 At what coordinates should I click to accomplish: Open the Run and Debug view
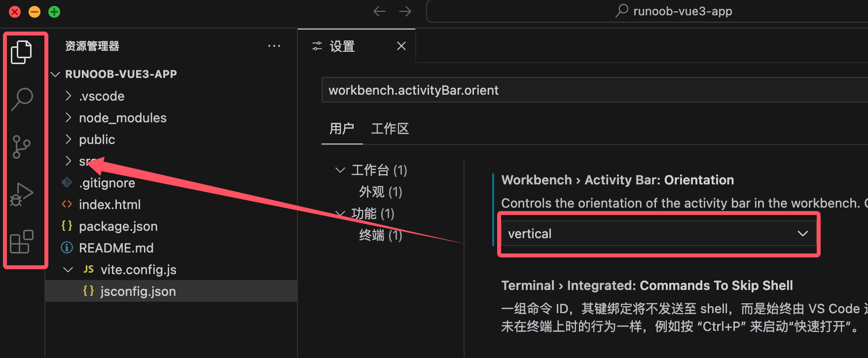pyautogui.click(x=22, y=194)
